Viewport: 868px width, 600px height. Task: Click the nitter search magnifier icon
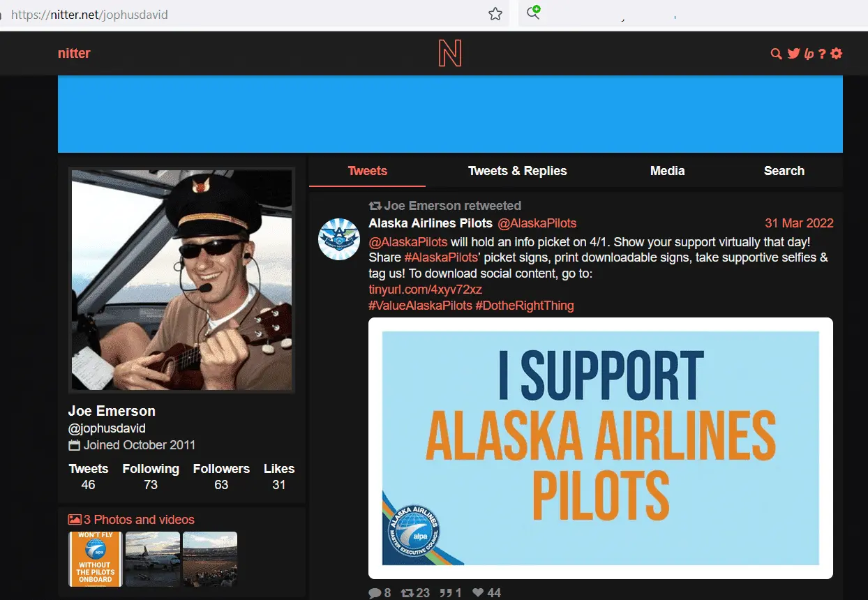pyautogui.click(x=776, y=54)
